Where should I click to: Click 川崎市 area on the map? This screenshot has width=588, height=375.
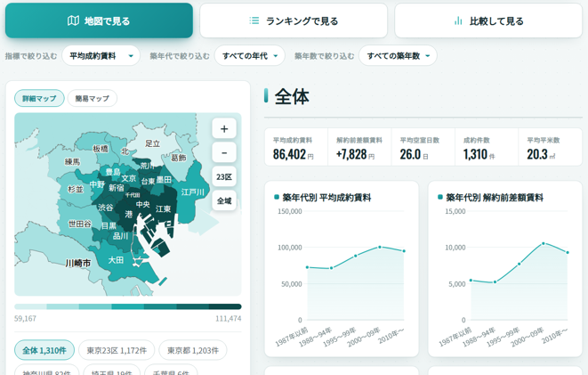point(78,263)
